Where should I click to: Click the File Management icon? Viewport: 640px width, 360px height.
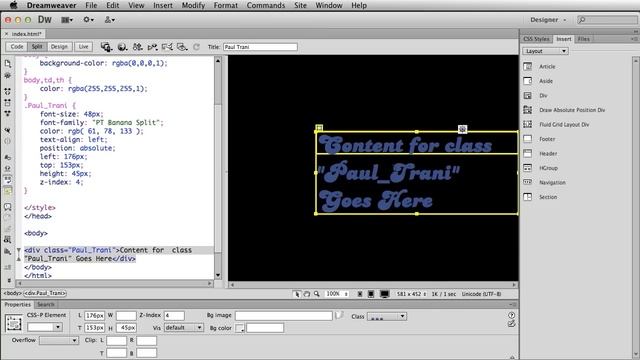point(138,47)
